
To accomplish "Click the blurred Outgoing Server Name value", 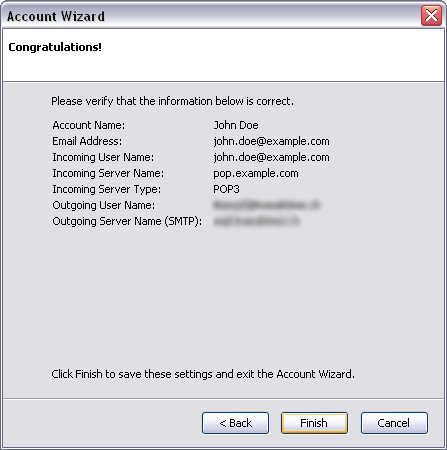I will click(256, 221).
